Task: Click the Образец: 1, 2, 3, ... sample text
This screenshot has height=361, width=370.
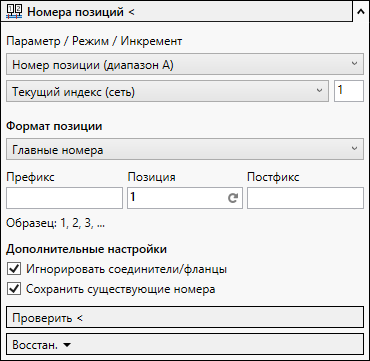Action: [x=55, y=223]
